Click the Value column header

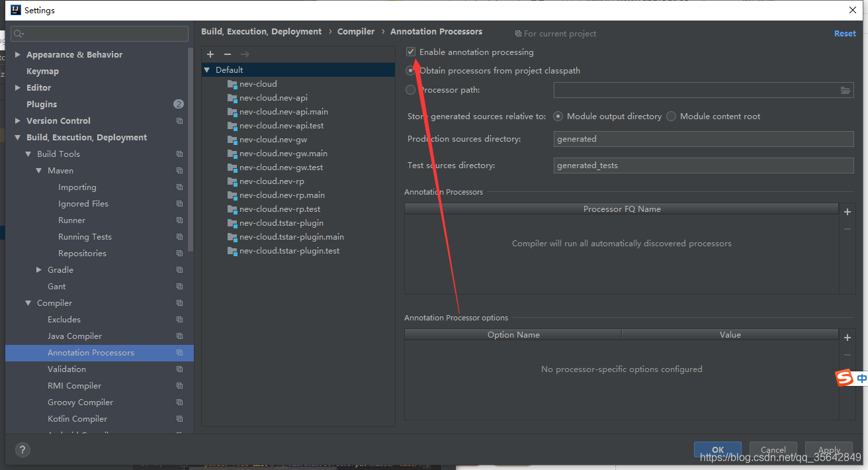[x=730, y=335]
